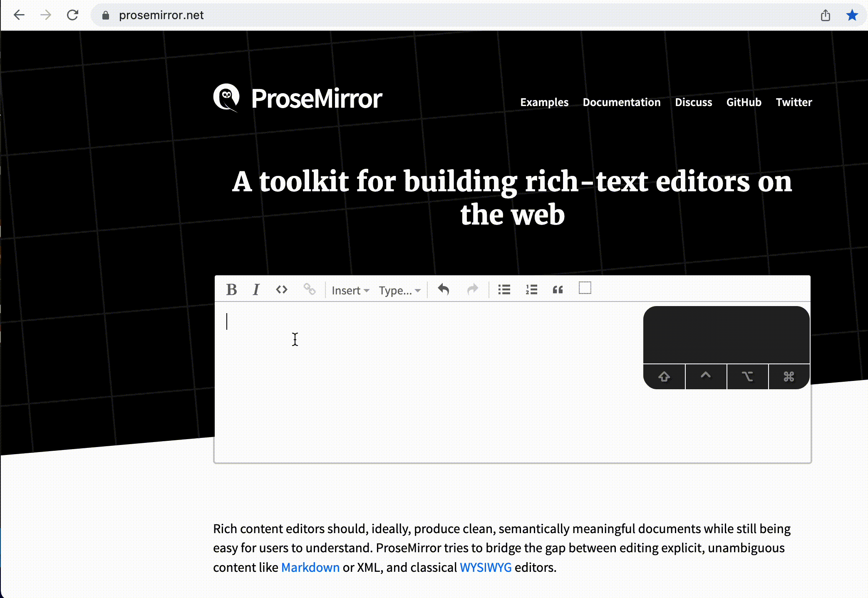Click the bookmark star icon
Screen dimensions: 868x598
coord(852,15)
